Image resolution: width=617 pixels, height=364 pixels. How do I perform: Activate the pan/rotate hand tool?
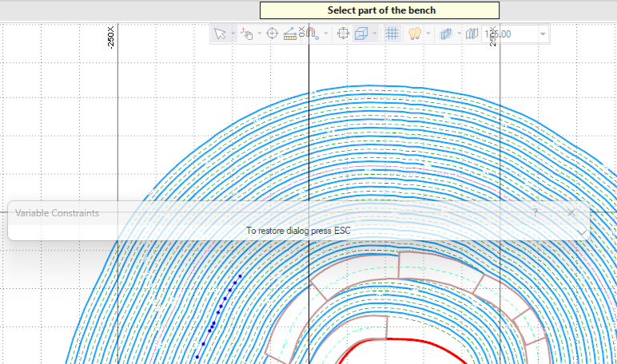pos(247,34)
